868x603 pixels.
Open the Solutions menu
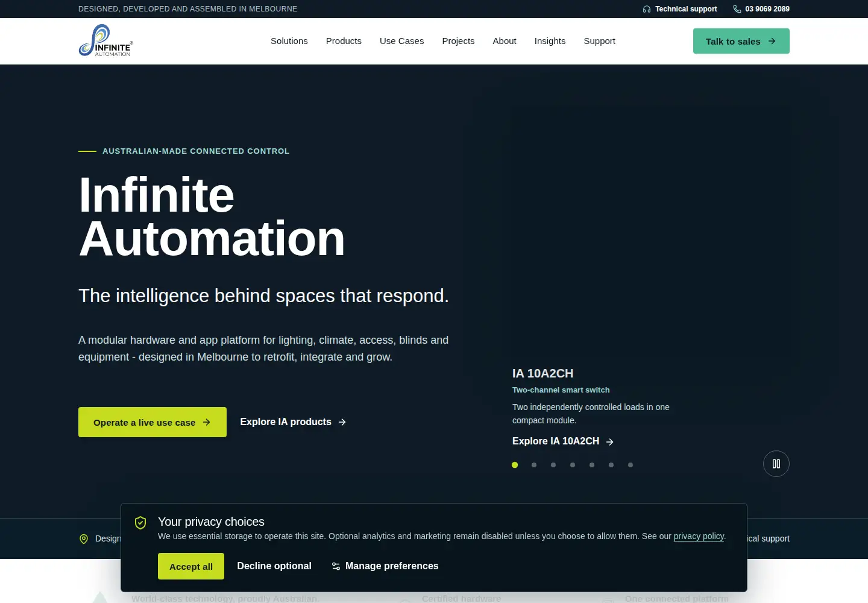(289, 41)
